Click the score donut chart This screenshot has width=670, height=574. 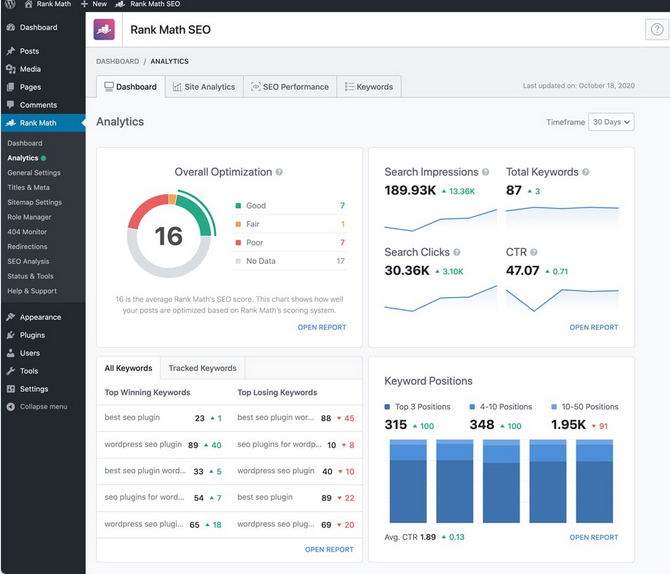[x=169, y=235]
